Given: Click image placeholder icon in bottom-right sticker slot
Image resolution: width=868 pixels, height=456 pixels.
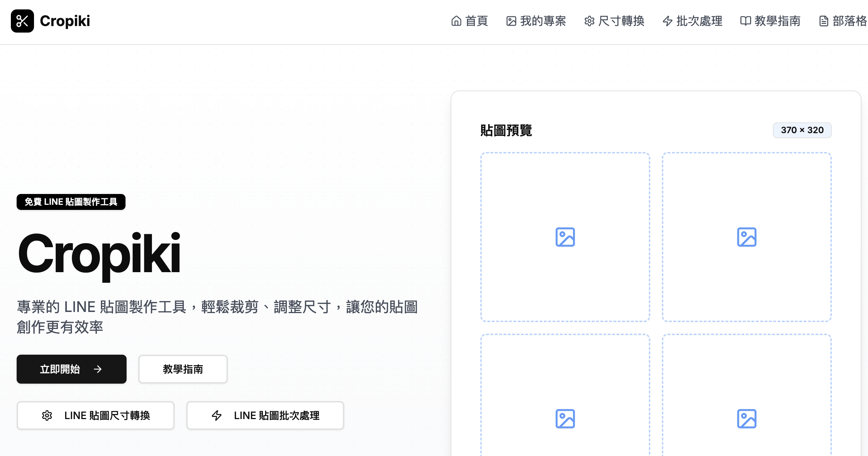Looking at the screenshot, I should (746, 419).
